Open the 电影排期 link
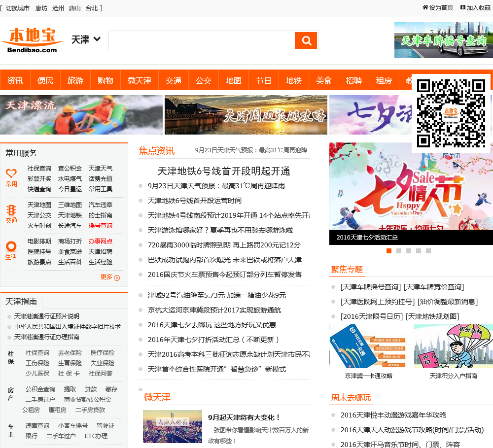The image size is (493, 448). (x=39, y=241)
